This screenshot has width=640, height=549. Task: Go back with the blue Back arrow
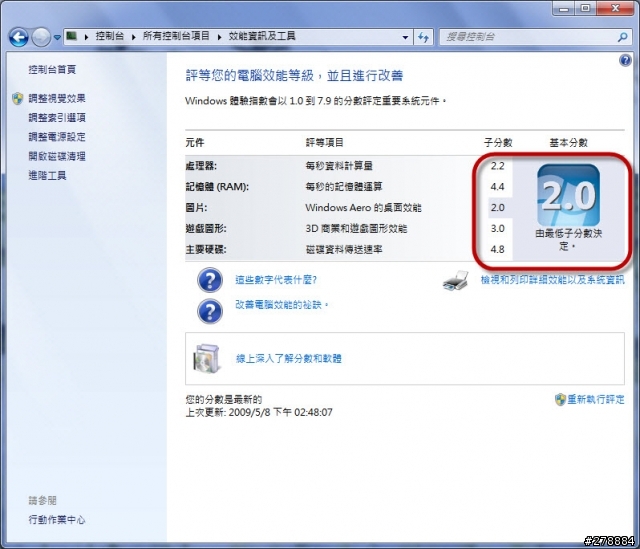19,38
